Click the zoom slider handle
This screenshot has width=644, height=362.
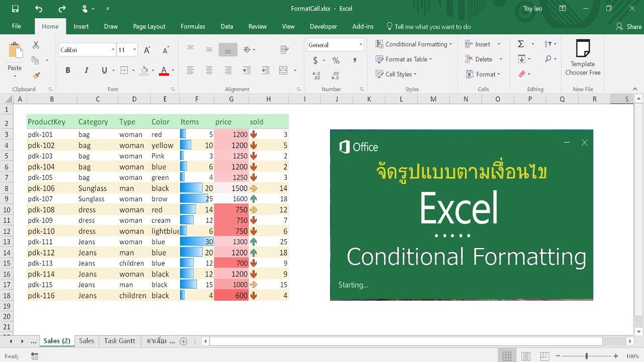point(586,356)
